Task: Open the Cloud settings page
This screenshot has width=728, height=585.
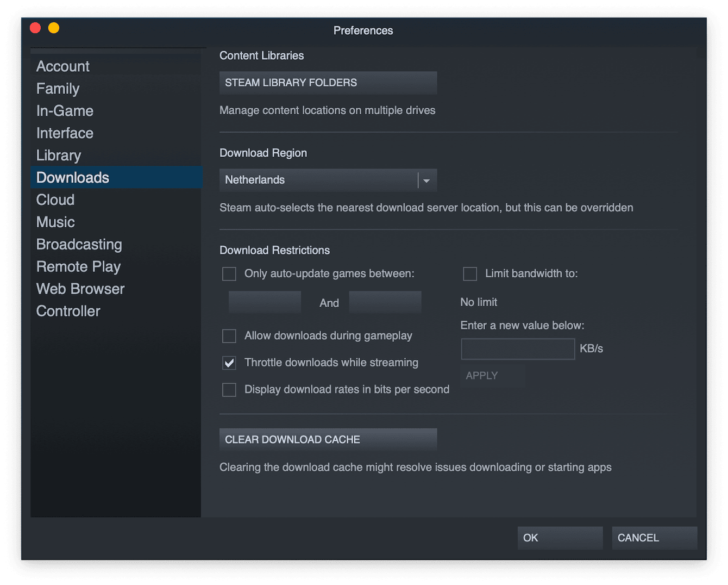Action: (55, 200)
